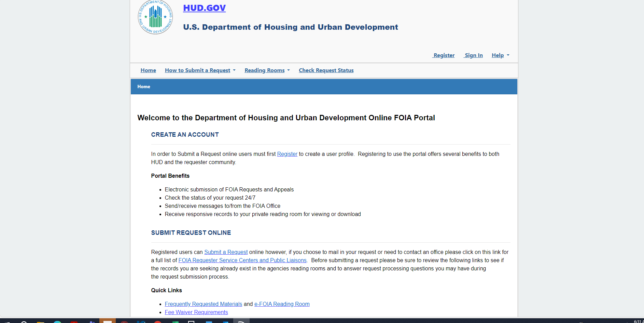The width and height of the screenshot is (644, 323).
Task: Open the Reading Rooms dropdown
Action: [267, 70]
